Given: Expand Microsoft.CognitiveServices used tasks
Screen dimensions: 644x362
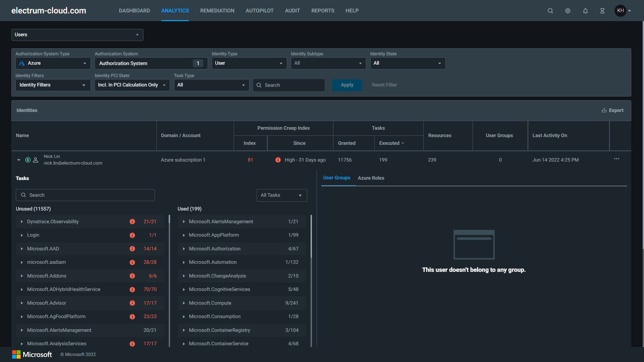Looking at the screenshot, I should (x=184, y=290).
